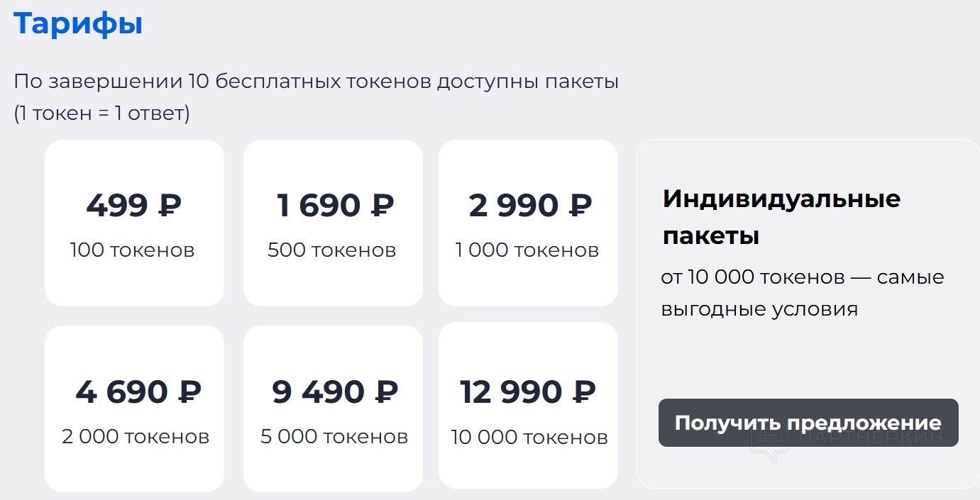Choose the 1 000 токенов label
The image size is (980, 500).
point(527,250)
